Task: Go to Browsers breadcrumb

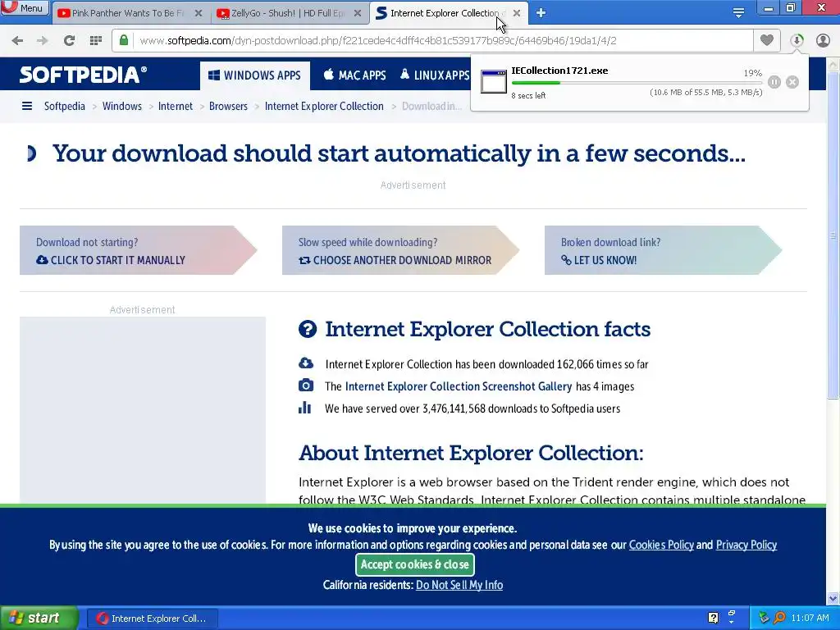Action: [228, 106]
